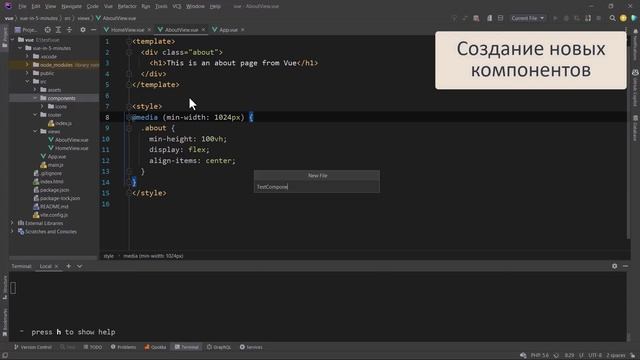Open the Current File run configuration dropdown

(x=527, y=18)
